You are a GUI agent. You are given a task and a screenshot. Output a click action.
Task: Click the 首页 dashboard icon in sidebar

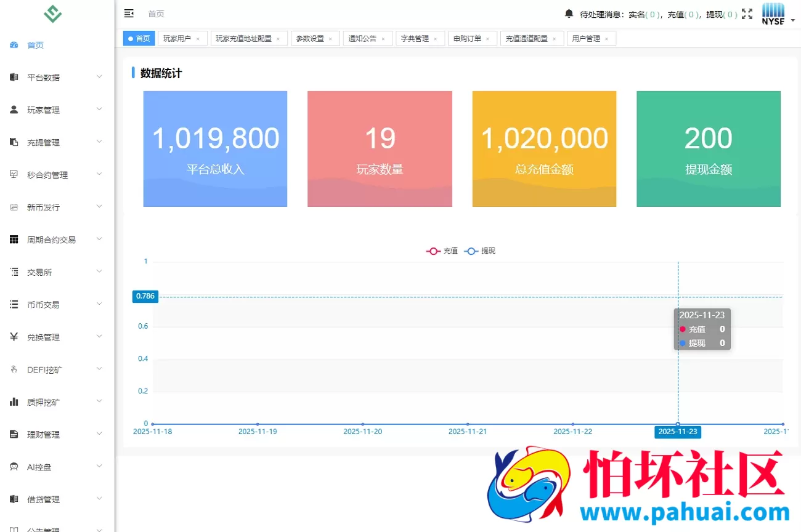pyautogui.click(x=14, y=45)
